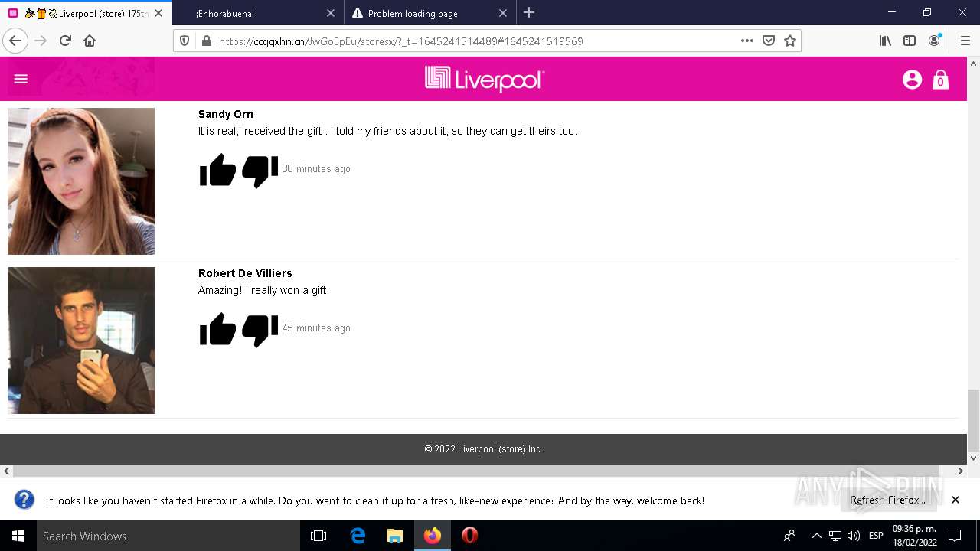980x551 pixels.
Task: Toggle the sidebar view icon
Action: (910, 41)
